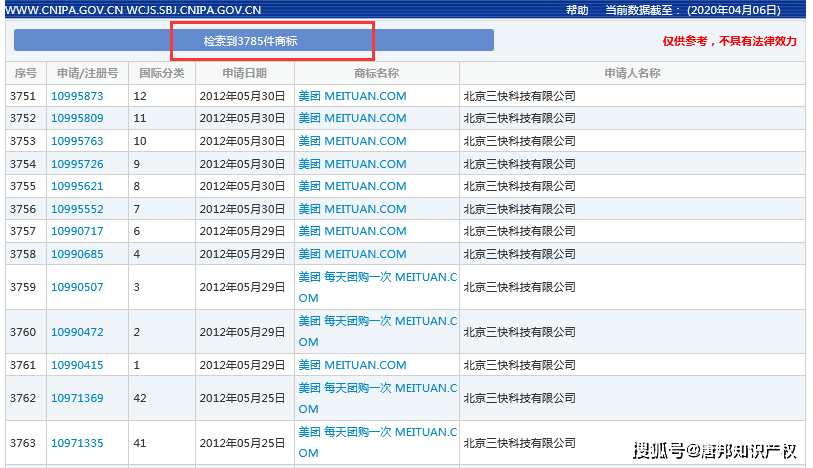Open 美团 MEITUAN.COM trademark in row 3753

point(353,141)
